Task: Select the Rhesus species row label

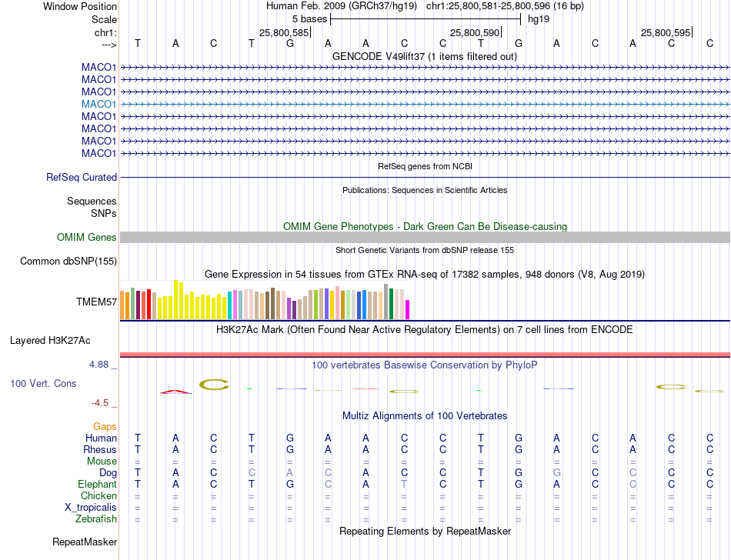Action: (100, 449)
